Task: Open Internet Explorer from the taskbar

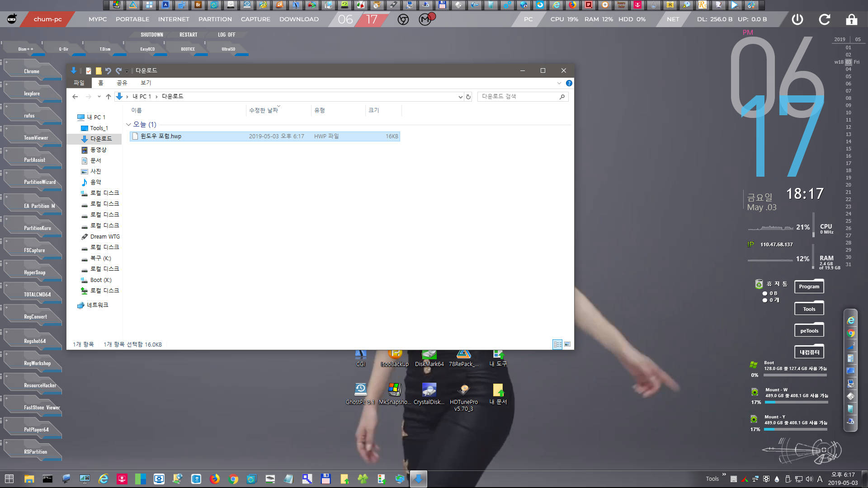Action: [x=104, y=479]
